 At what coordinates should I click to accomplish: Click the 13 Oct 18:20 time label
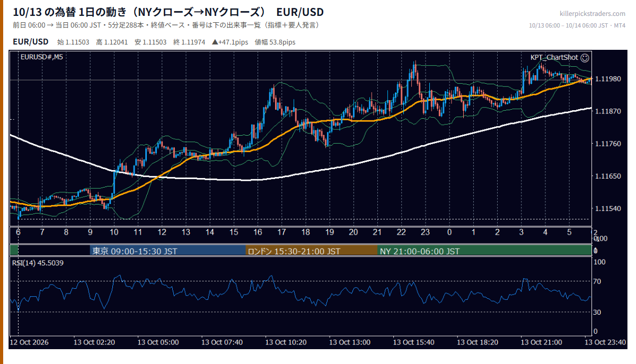point(478,342)
